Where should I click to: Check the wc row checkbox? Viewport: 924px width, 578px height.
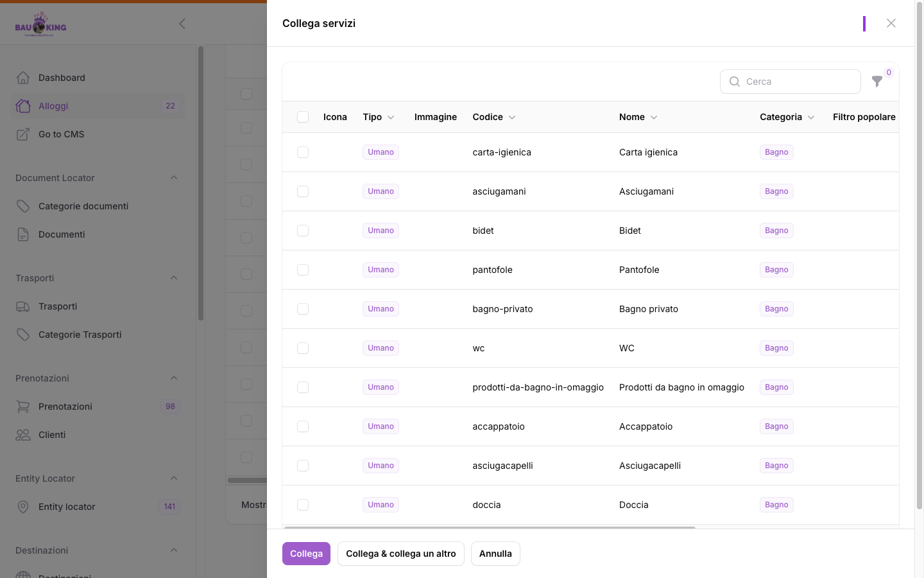(x=303, y=348)
